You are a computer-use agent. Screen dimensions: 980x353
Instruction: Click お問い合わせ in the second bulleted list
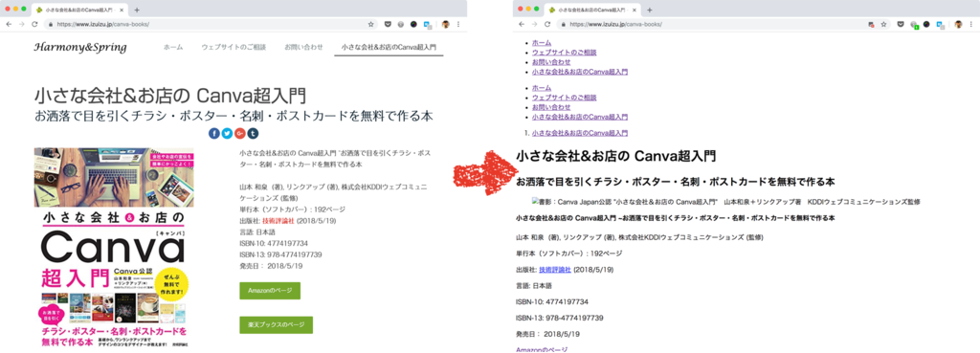click(551, 107)
